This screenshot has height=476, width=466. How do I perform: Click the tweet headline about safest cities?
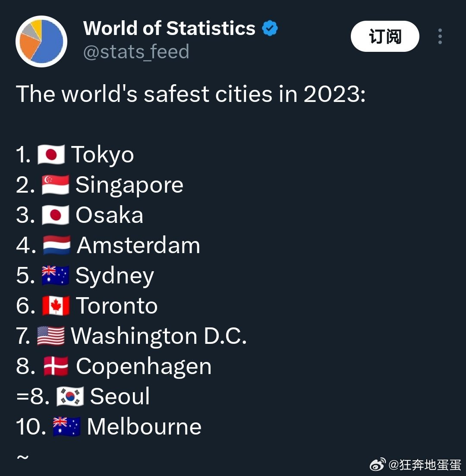point(191,94)
